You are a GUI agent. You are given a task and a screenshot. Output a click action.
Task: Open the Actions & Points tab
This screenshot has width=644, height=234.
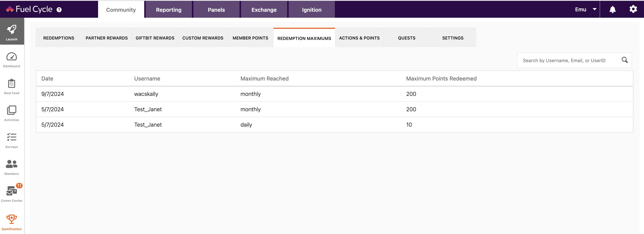359,38
